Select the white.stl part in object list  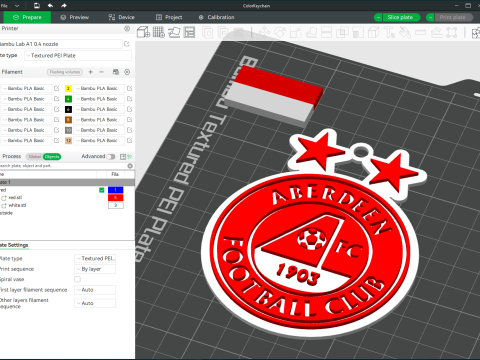(17, 205)
